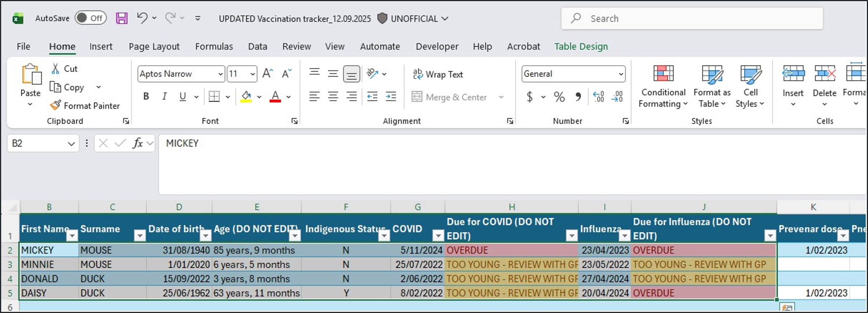
Task: Click formula bar showing MICKEY
Action: pos(512,164)
